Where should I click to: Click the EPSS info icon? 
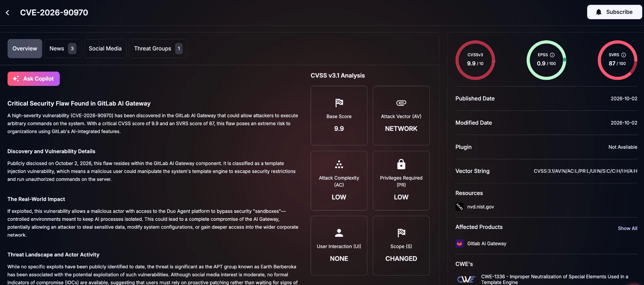(552, 55)
